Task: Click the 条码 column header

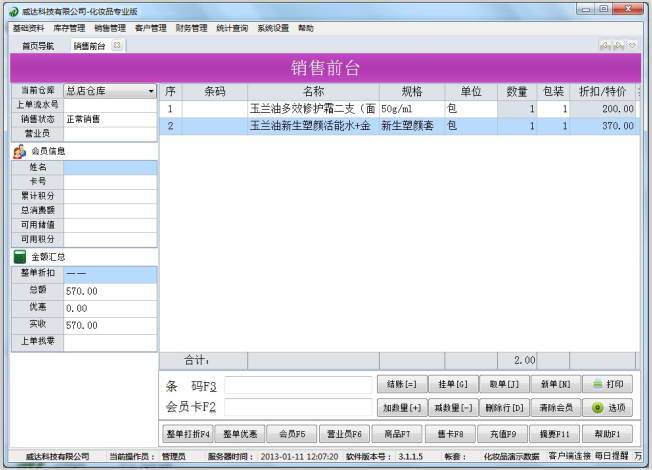Action: 215,92
